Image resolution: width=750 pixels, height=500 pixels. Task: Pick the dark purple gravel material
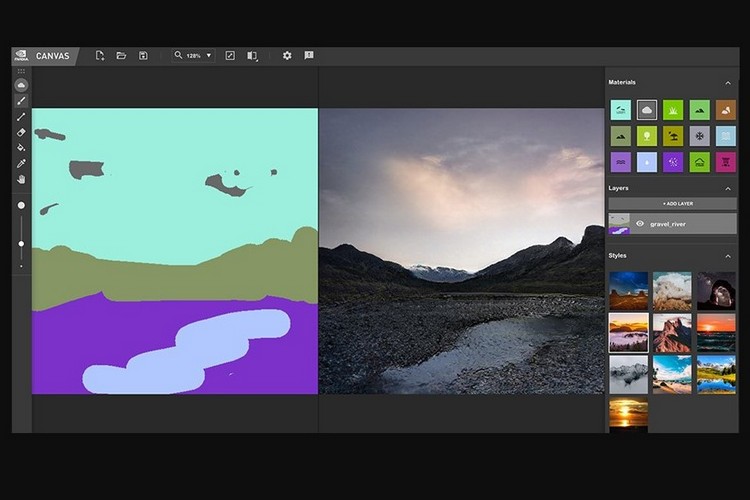pos(673,162)
